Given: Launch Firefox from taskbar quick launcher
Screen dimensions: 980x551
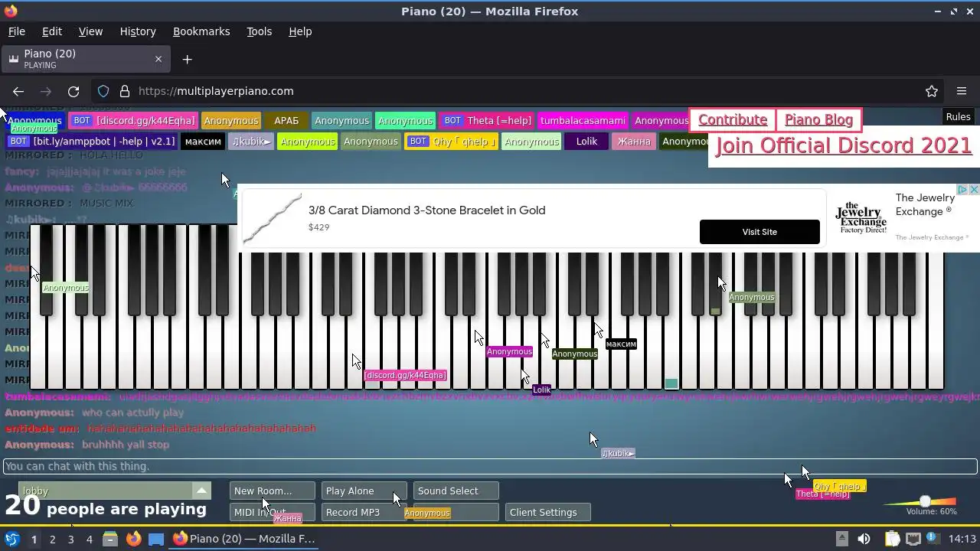Looking at the screenshot, I should (x=133, y=539).
